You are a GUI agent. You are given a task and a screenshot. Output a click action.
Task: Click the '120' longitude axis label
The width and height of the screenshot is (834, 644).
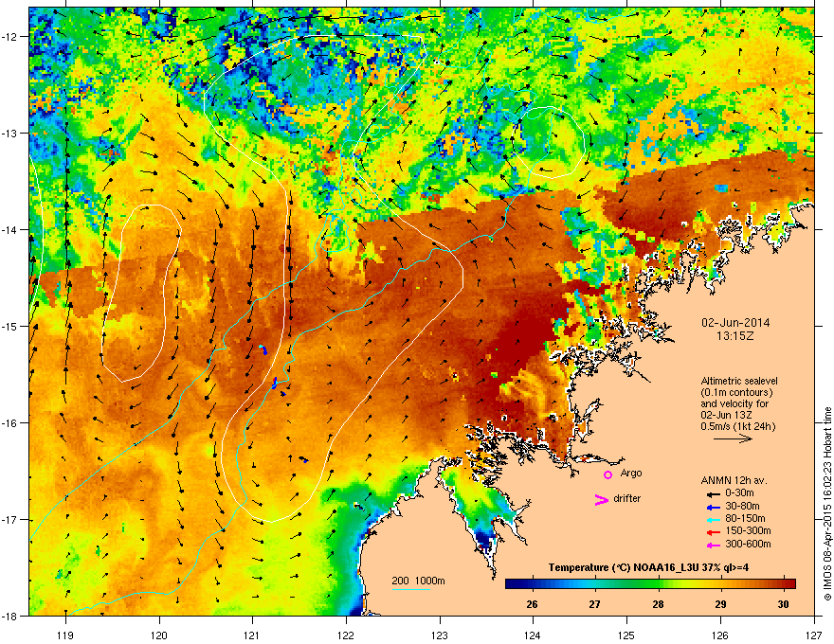point(159,635)
